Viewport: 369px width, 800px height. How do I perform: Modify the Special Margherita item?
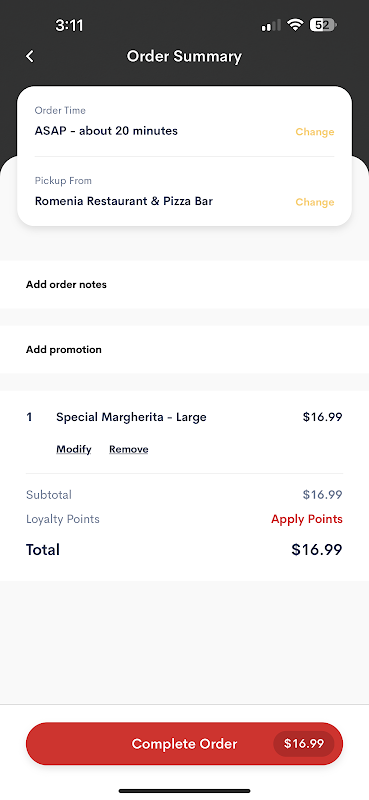coord(73,449)
